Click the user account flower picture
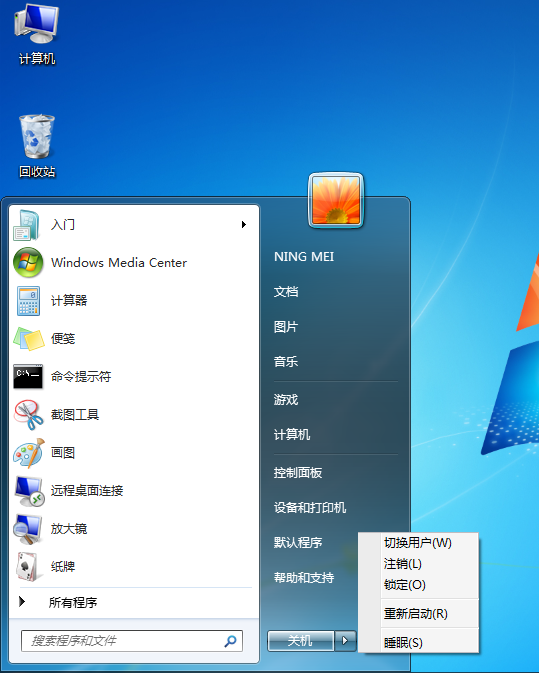The width and height of the screenshot is (539, 673). 336,200
